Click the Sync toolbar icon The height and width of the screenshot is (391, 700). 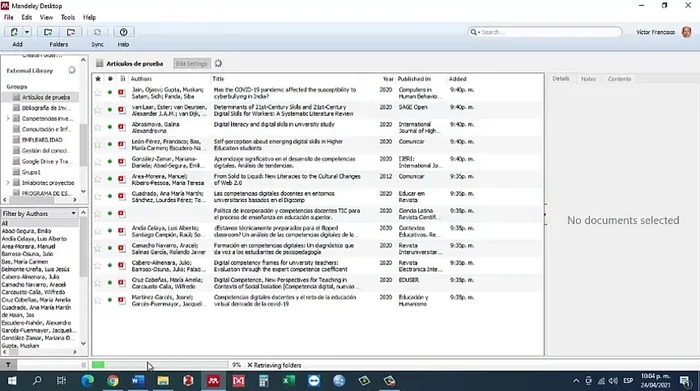tap(97, 32)
